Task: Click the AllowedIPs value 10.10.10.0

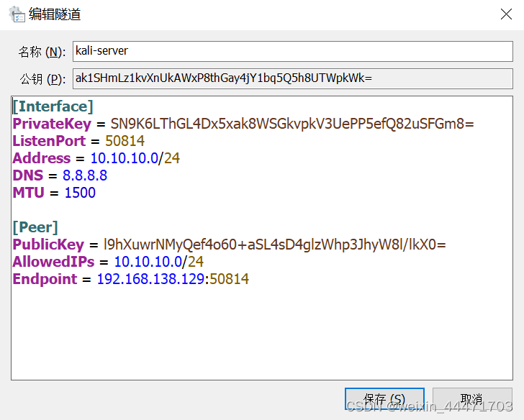Action: pos(148,262)
